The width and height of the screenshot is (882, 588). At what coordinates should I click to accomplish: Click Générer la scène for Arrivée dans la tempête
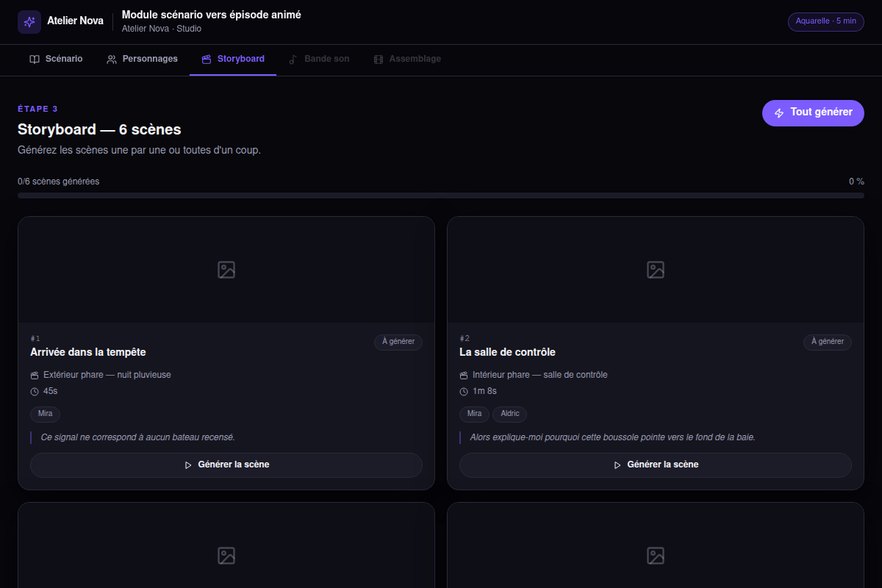[x=226, y=465]
